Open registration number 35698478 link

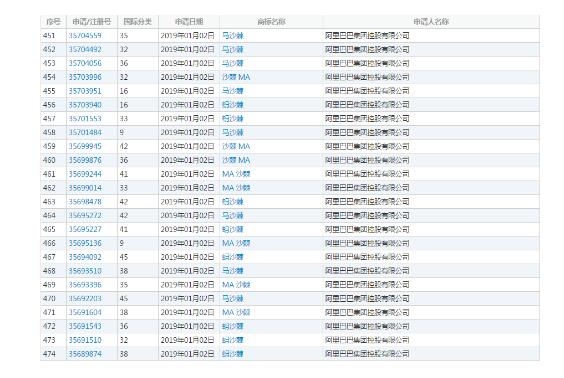(x=85, y=202)
